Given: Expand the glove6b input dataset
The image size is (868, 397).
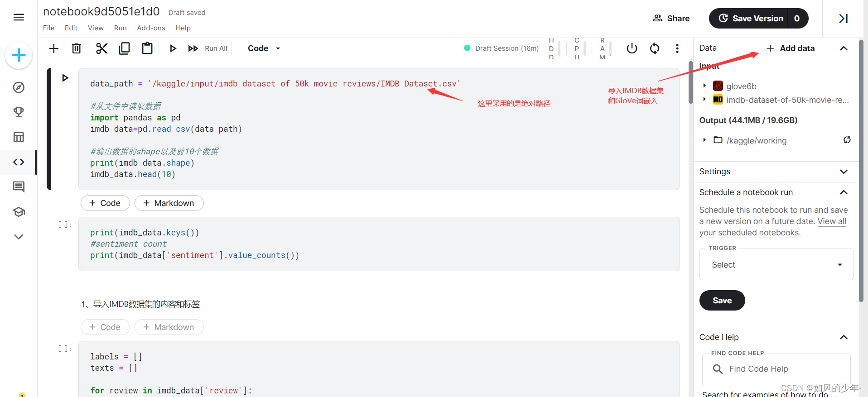Looking at the screenshot, I should 704,86.
